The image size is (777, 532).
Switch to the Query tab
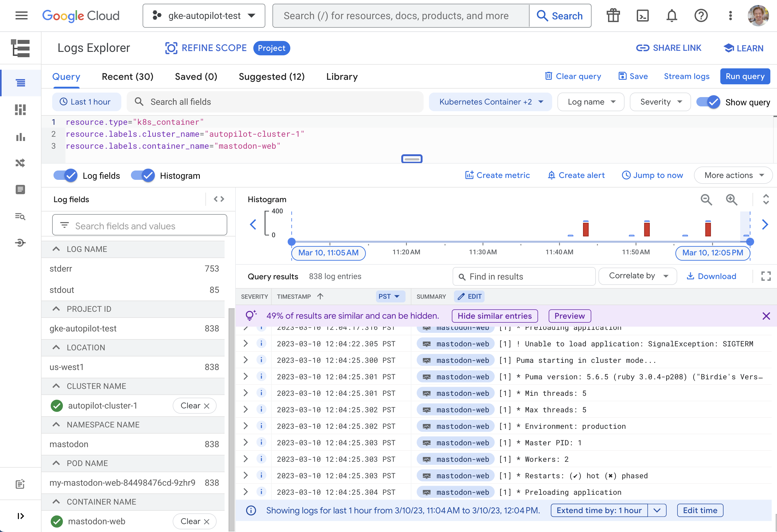66,77
